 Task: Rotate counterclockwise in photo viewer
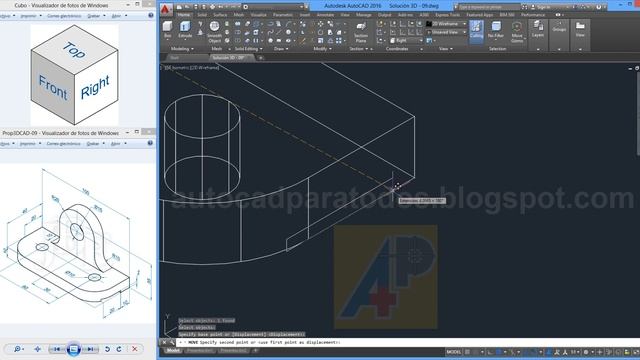[107, 349]
